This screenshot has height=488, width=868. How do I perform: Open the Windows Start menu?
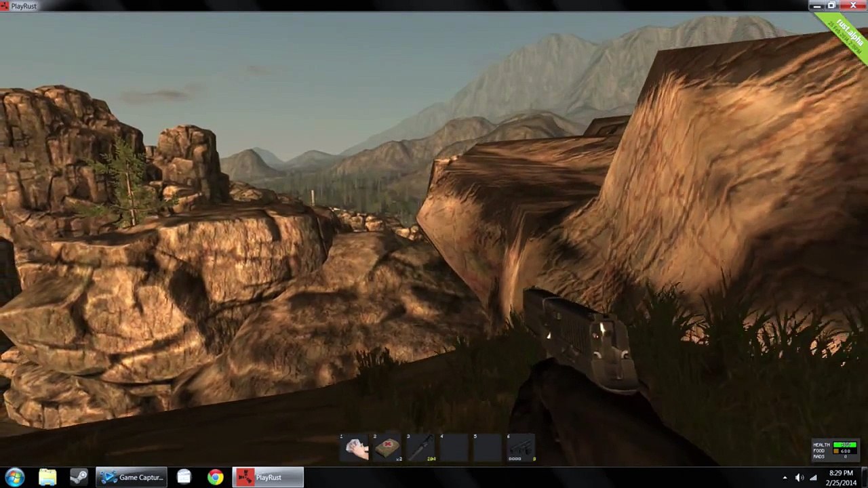pos(15,477)
